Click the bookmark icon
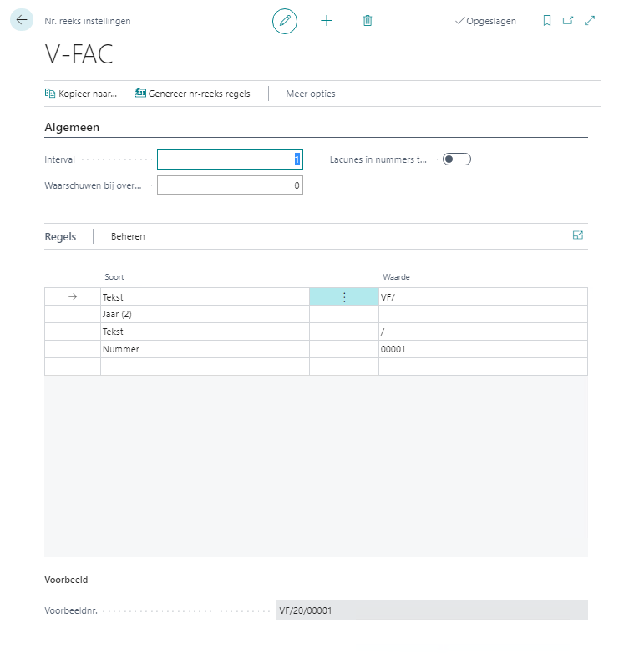 tap(547, 21)
